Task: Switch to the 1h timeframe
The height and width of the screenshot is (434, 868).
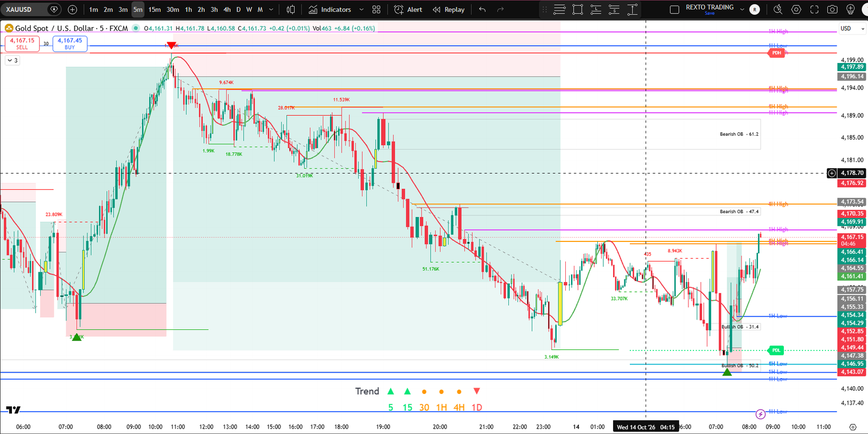Action: (x=188, y=9)
